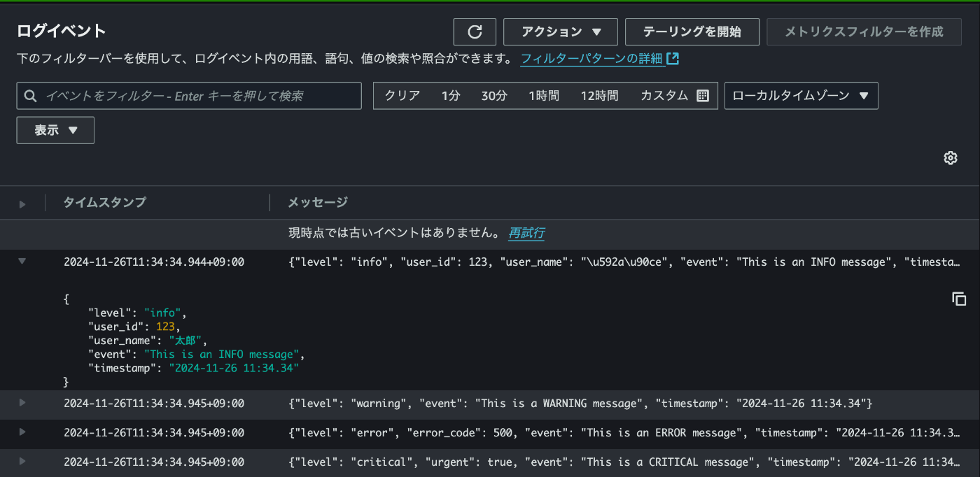Image resolution: width=980 pixels, height=477 pixels.
Task: Open the アクション dropdown menu
Action: 561,32
